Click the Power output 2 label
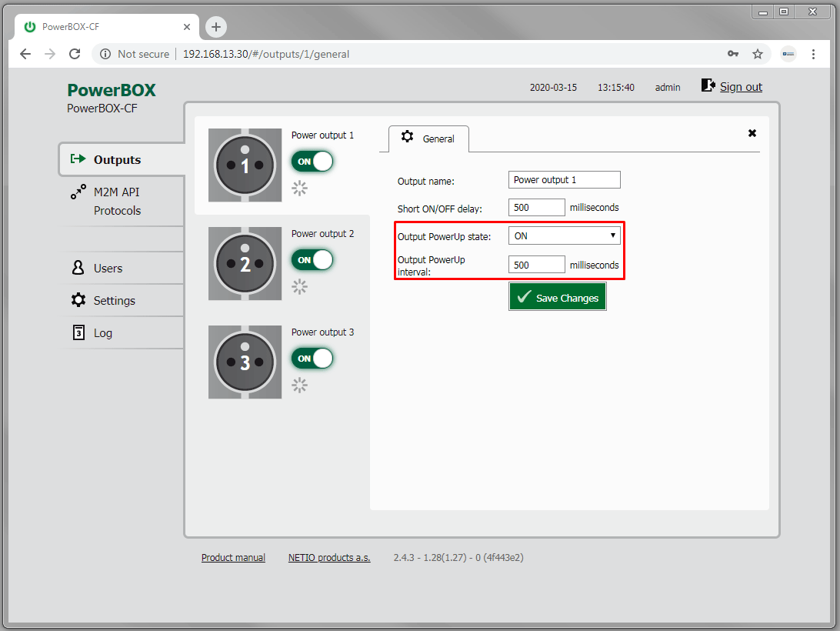Viewport: 840px width, 631px height. click(x=322, y=234)
